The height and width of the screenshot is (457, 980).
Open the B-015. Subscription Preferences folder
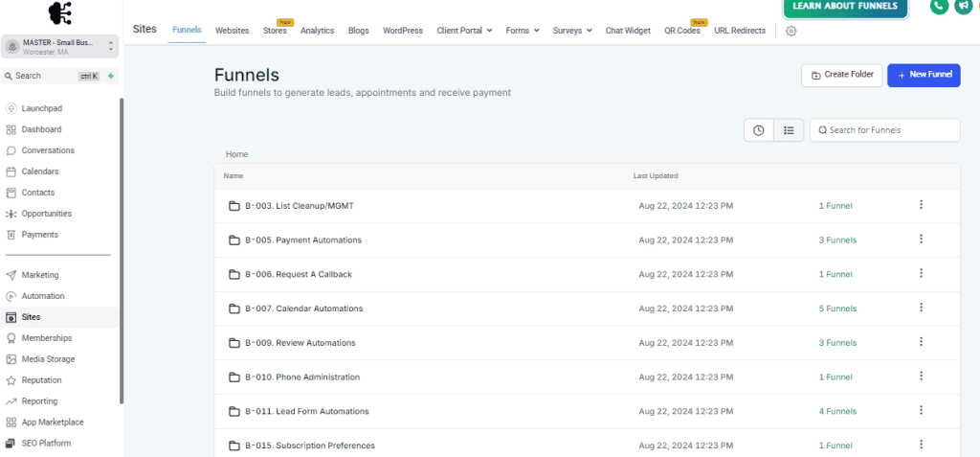[x=310, y=446]
